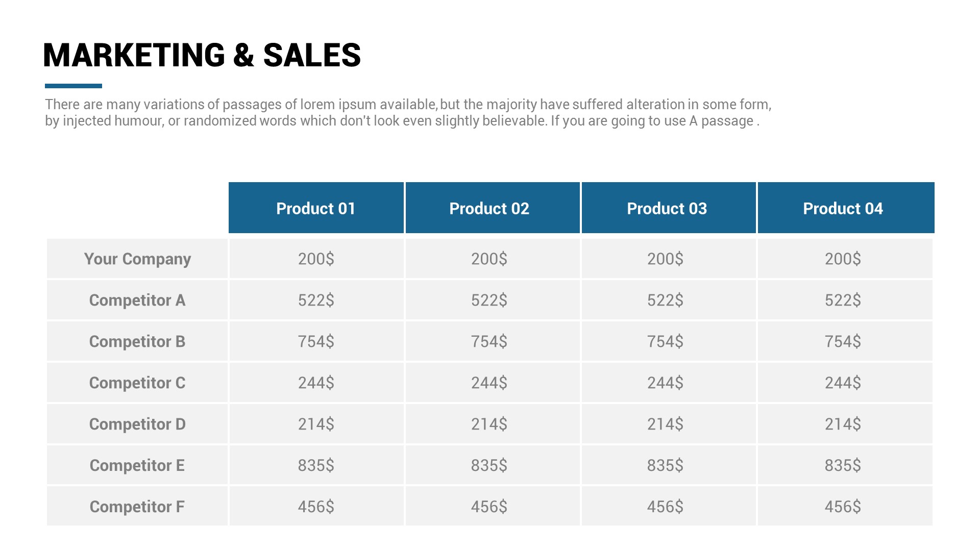Click Competitor A's Product 02 price cell
The image size is (980, 551).
click(x=489, y=300)
